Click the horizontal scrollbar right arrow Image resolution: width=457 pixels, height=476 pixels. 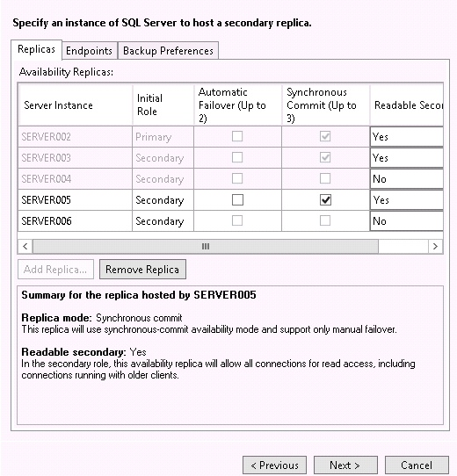pos(435,246)
